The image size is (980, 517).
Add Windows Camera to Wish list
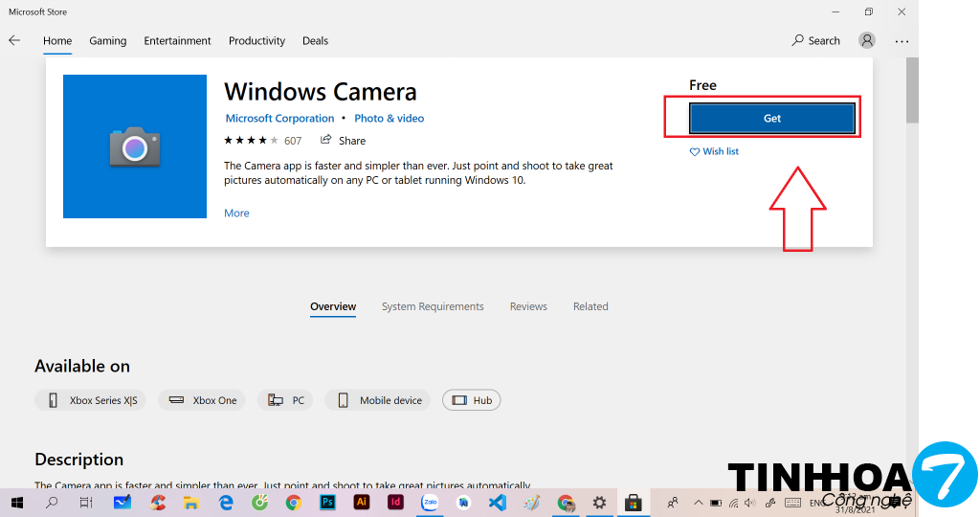point(714,151)
